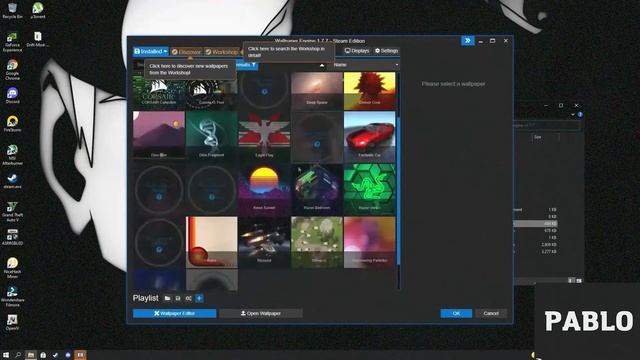The width and height of the screenshot is (640, 360).
Task: Click the blue double-arrow expand icon
Action: [467, 40]
